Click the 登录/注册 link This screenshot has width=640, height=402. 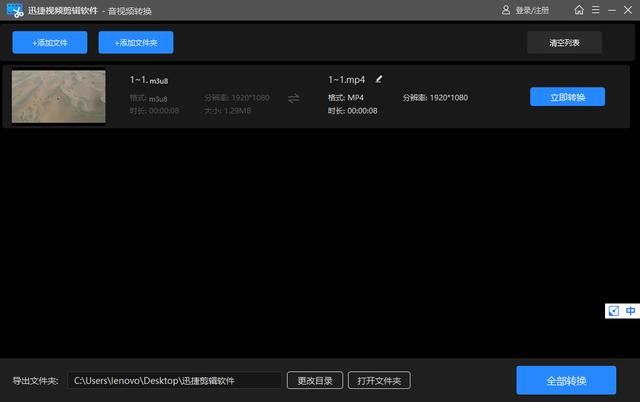pyautogui.click(x=532, y=11)
